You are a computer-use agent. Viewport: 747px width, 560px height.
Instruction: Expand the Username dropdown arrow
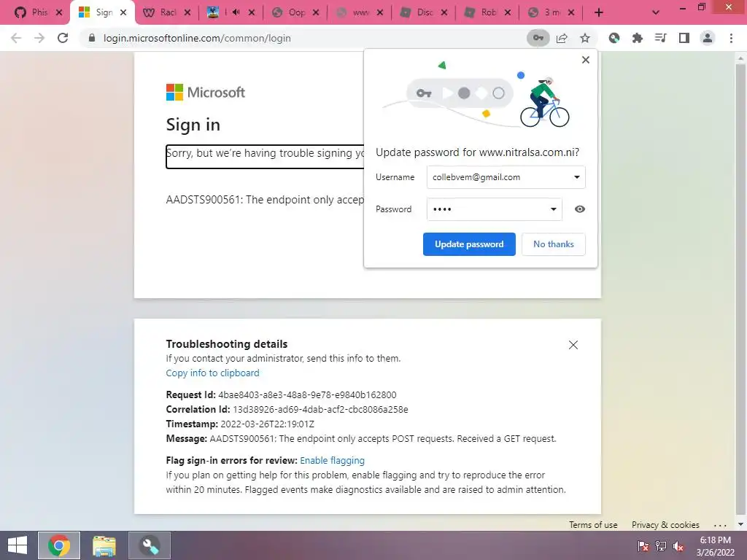click(577, 177)
